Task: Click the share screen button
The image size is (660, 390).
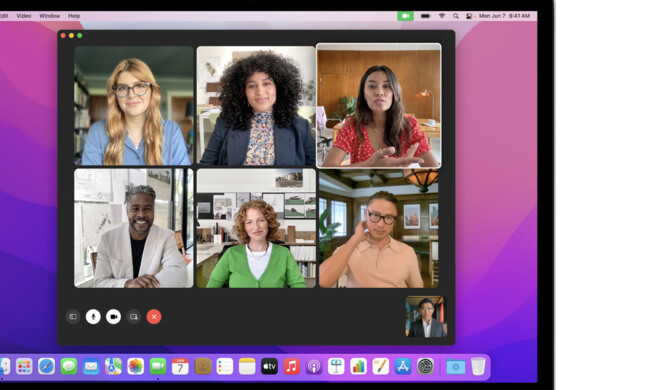Action: (134, 317)
